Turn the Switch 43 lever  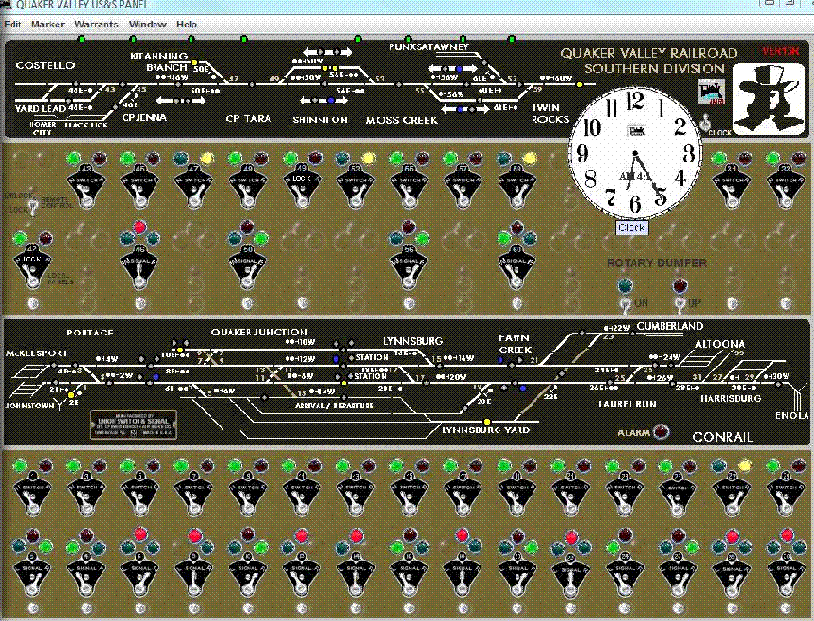[86, 187]
